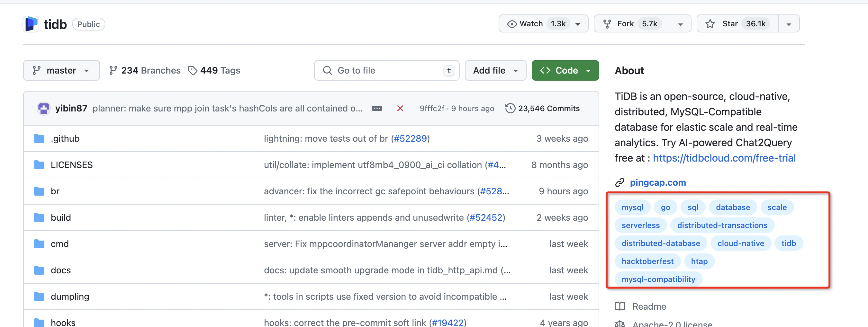Open yibin87 author link

(x=71, y=109)
